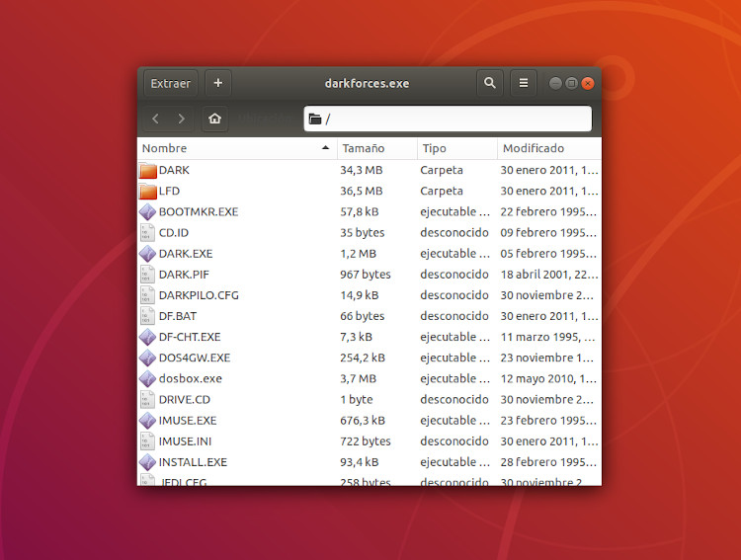
Task: Select the dosbox.exe executable icon
Action: (x=148, y=379)
